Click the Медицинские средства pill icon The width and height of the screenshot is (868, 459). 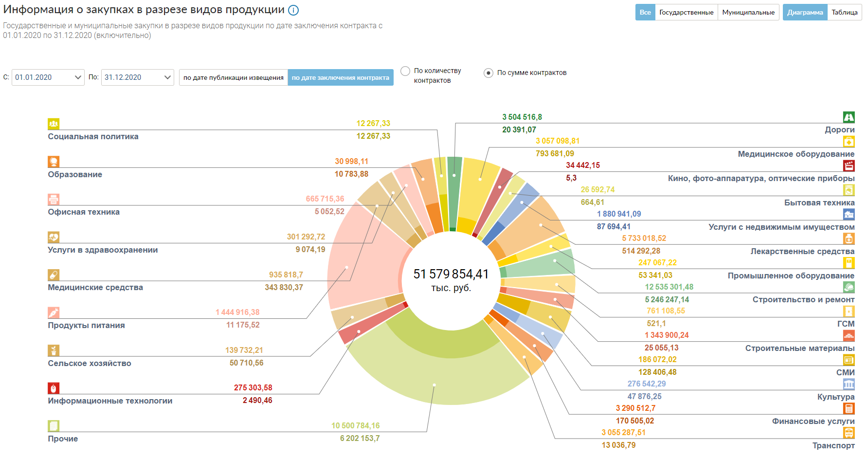[54, 275]
